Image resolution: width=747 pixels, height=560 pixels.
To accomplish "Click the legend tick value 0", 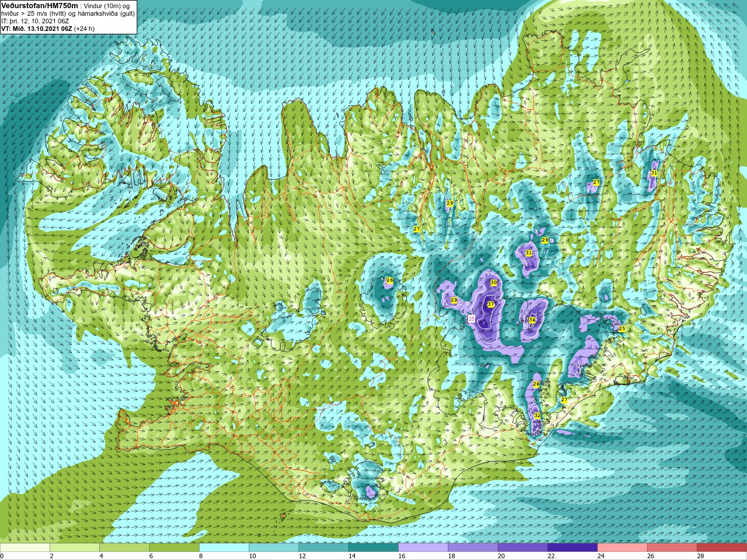I will [2, 556].
